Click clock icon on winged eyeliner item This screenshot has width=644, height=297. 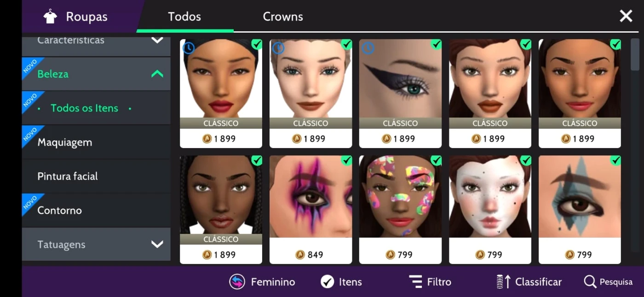coord(368,48)
